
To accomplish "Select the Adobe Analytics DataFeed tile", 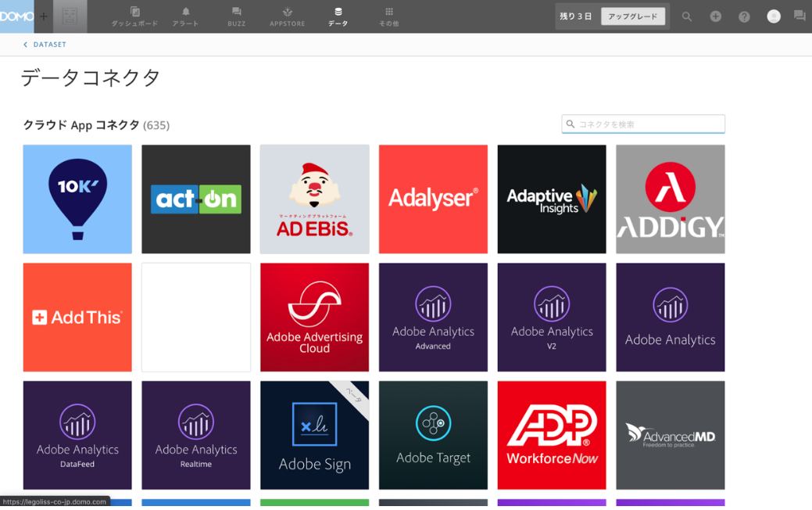I will click(x=77, y=436).
